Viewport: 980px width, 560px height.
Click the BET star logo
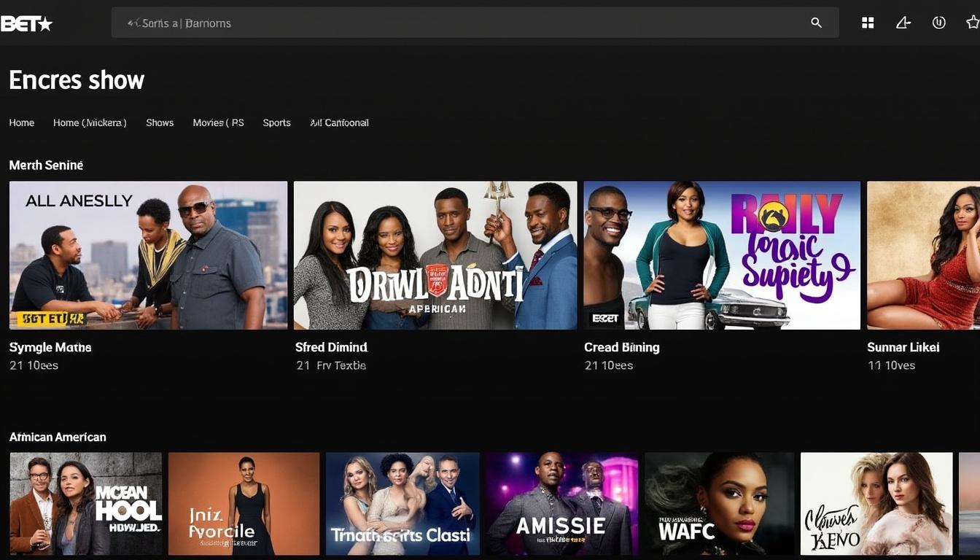pos(27,23)
